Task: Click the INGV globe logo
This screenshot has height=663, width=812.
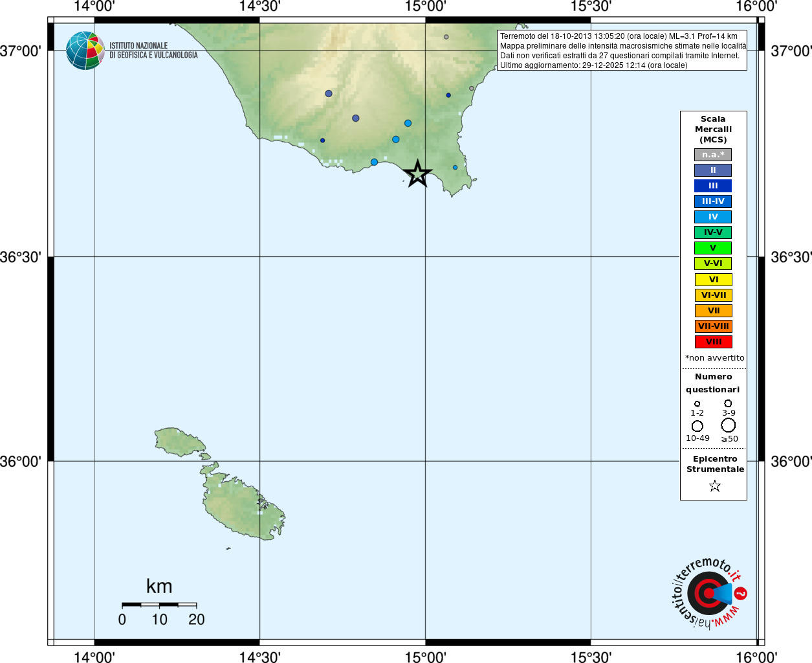Action: [x=85, y=51]
